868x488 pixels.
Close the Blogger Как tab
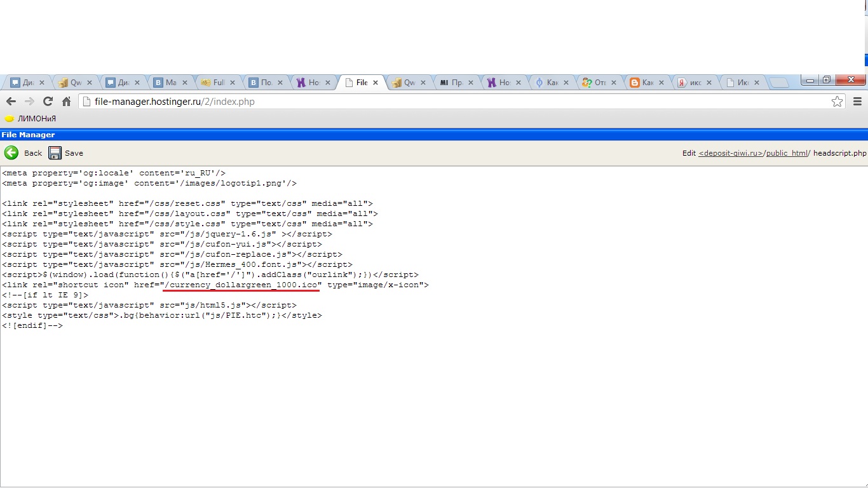661,83
